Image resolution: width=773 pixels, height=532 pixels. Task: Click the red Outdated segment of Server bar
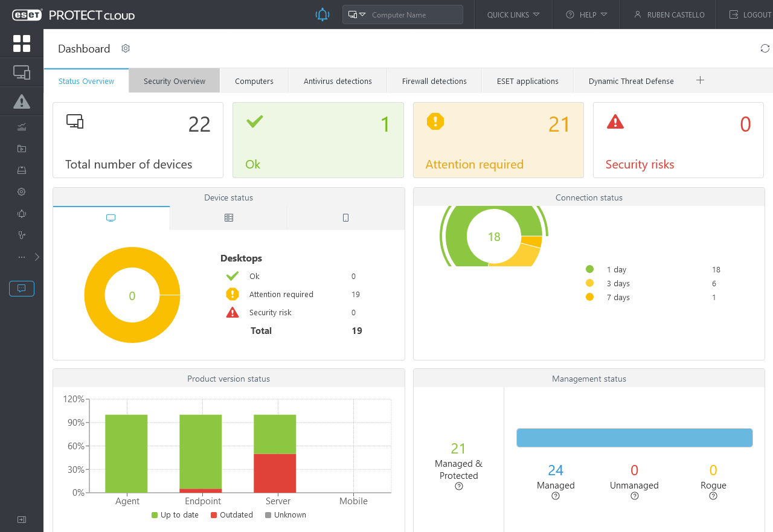pos(275,473)
